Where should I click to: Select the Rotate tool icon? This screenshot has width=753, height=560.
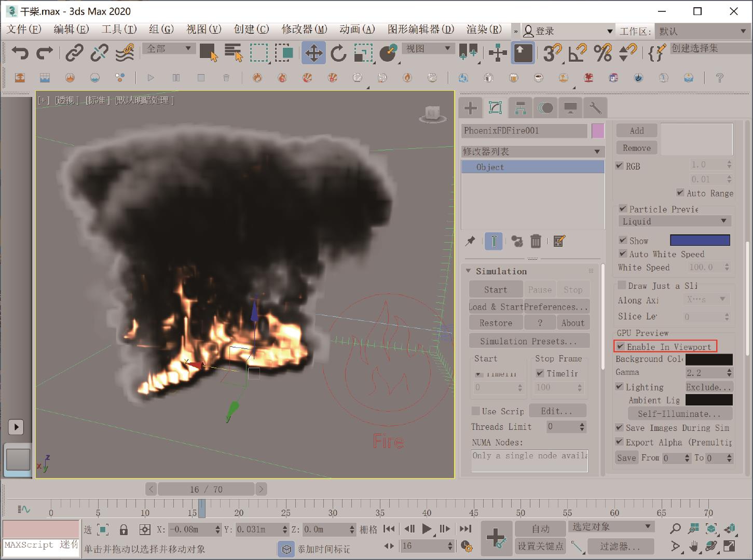[338, 53]
